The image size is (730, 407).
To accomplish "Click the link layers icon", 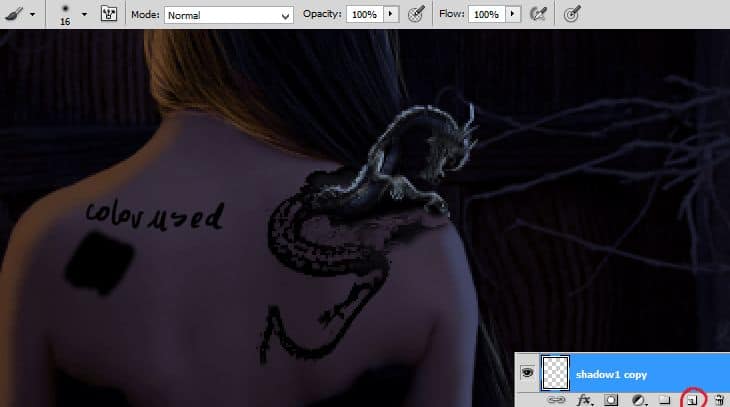I will [x=557, y=399].
